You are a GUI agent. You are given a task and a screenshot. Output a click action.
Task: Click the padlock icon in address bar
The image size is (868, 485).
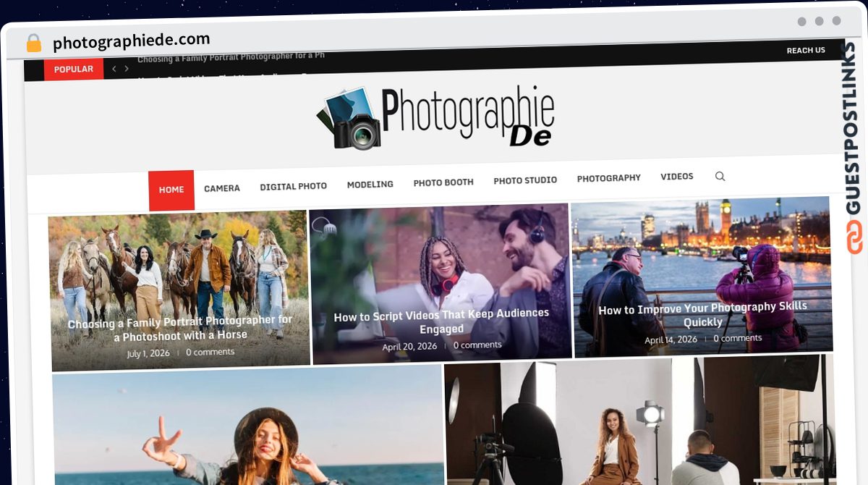coord(34,43)
